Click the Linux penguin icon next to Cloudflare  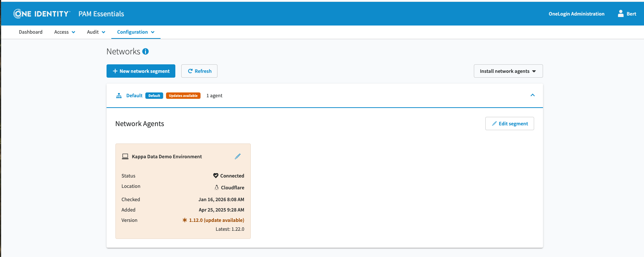click(x=217, y=187)
